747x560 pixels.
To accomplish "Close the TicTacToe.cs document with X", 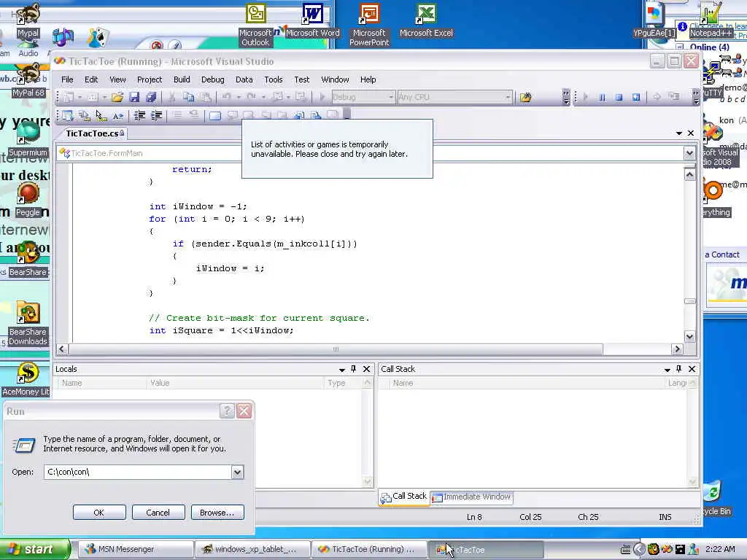I will tap(691, 133).
